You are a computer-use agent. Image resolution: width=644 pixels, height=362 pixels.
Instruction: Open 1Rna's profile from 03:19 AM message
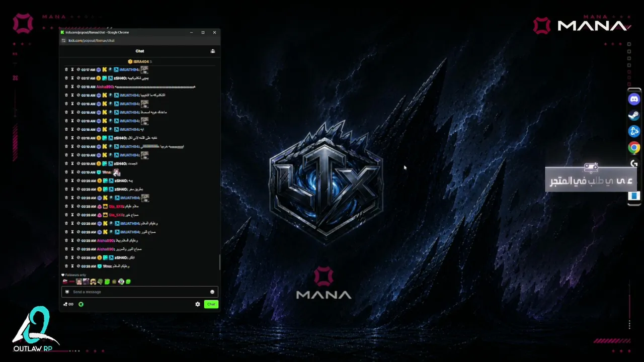click(x=107, y=172)
